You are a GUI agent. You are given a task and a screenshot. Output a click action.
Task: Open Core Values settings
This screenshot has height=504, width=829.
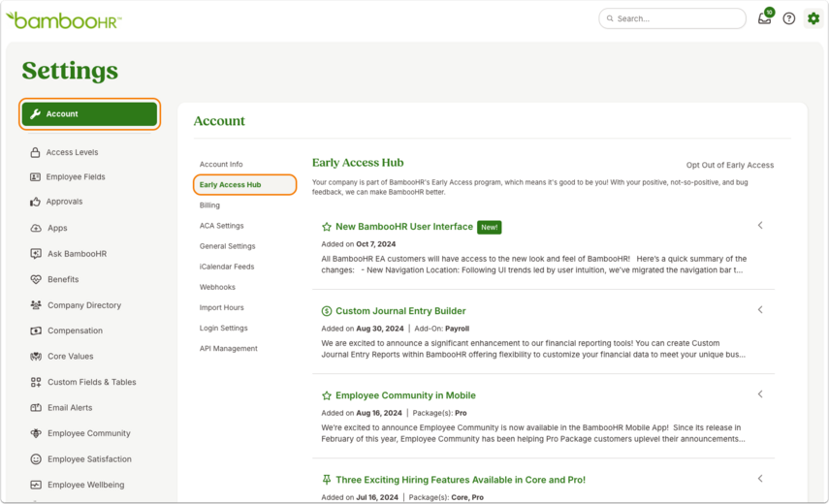tap(71, 357)
